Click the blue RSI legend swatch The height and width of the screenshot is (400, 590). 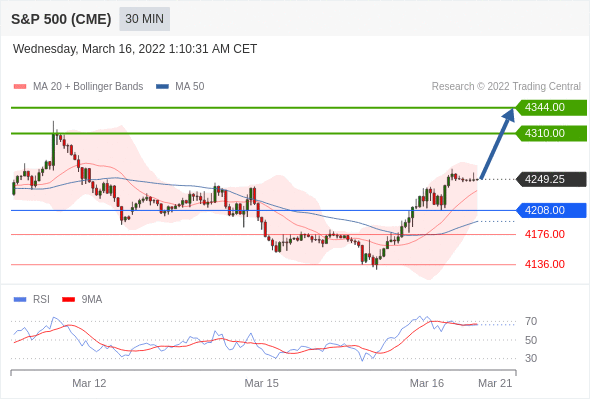coord(20,300)
